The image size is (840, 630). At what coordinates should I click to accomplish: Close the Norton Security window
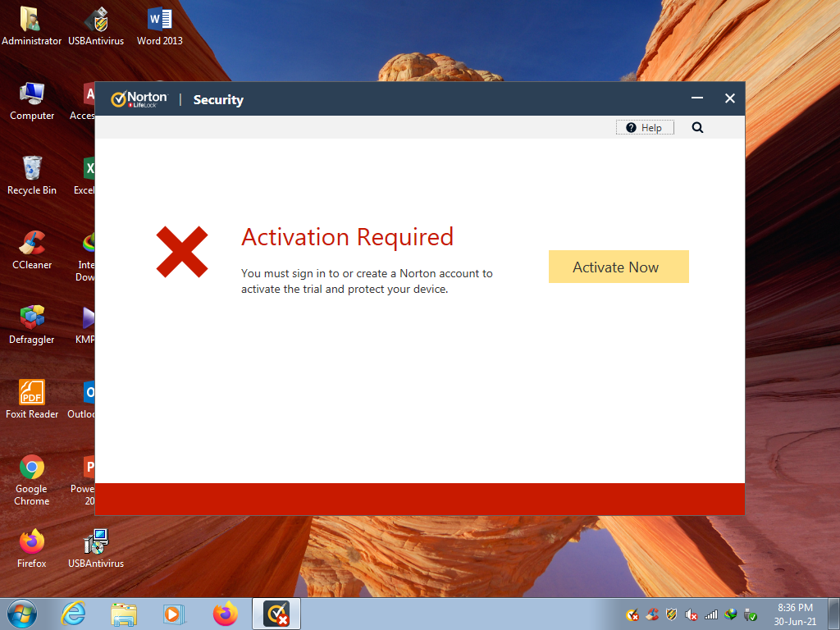click(729, 98)
